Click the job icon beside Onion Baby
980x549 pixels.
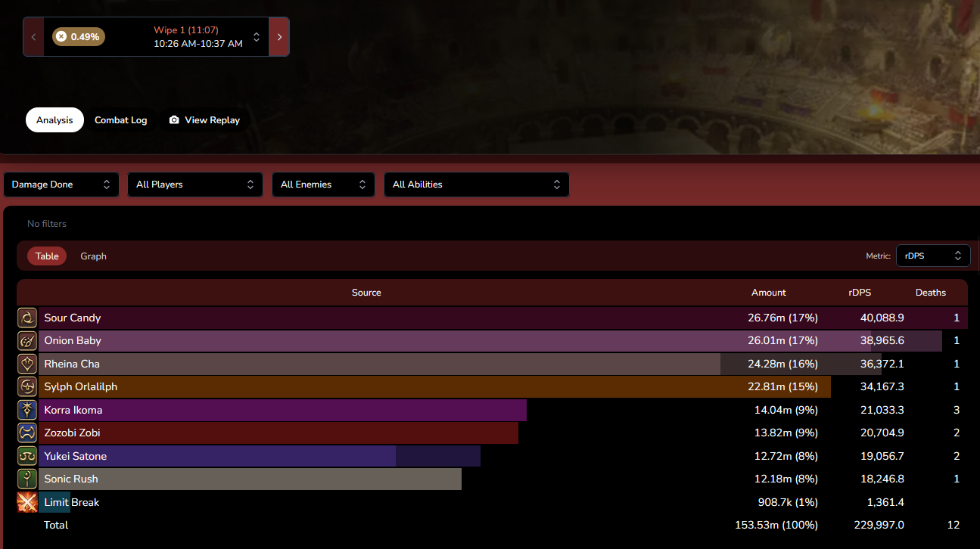coord(27,341)
